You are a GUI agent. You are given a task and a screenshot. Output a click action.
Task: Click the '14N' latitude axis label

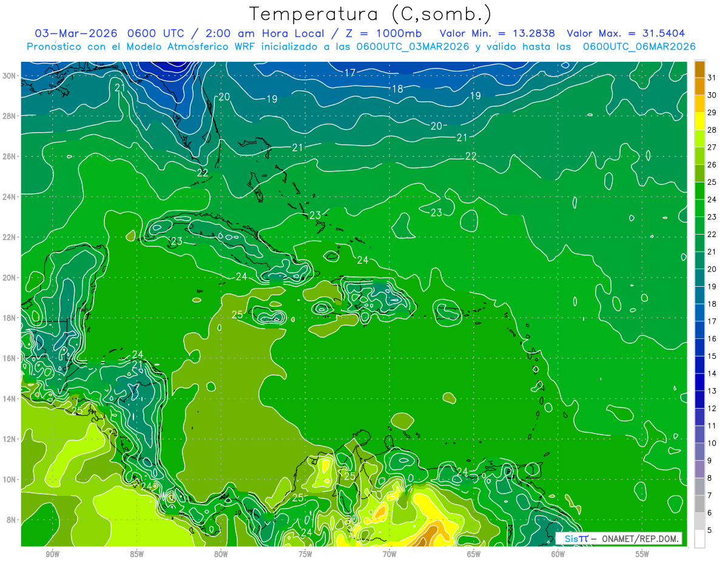(8, 399)
